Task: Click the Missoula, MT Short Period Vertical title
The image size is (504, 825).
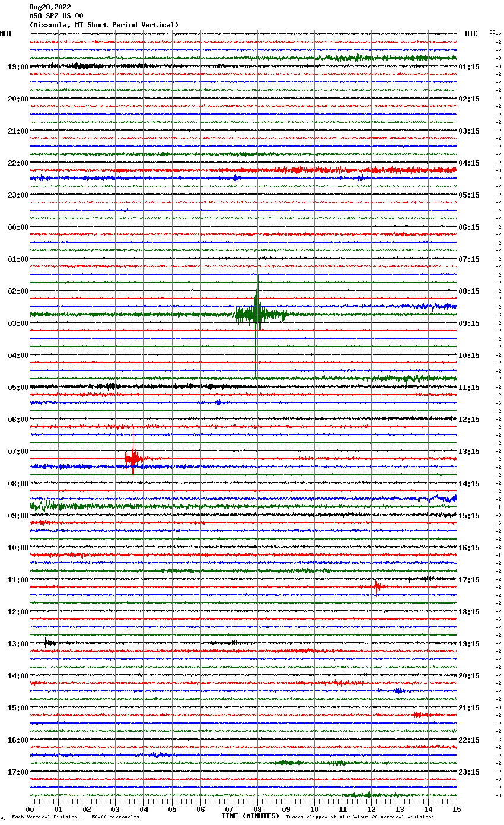Action: 104,25
